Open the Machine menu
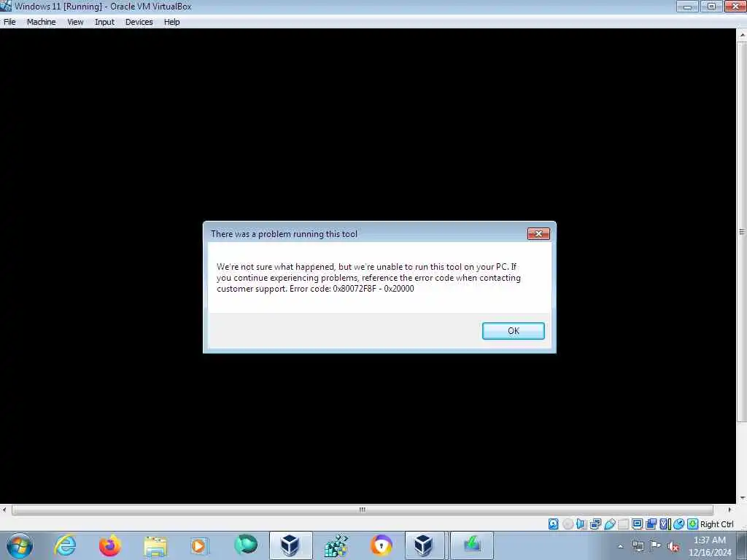747x560 pixels. point(41,22)
